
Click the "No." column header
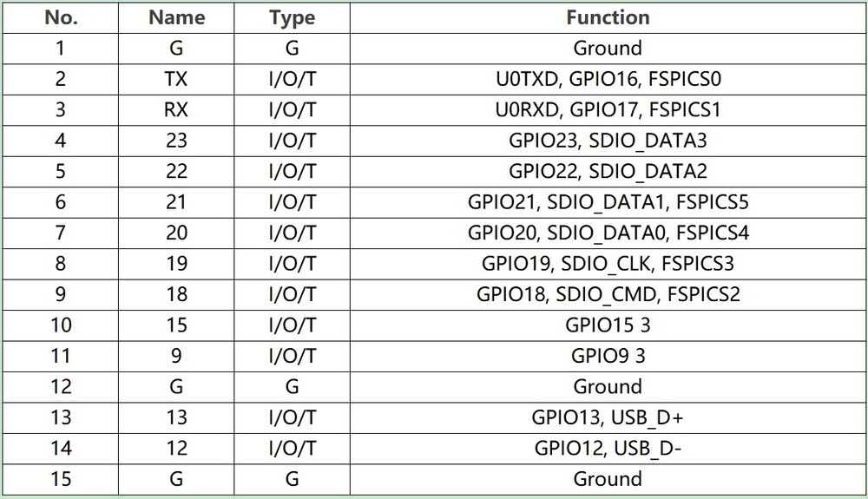tap(61, 17)
